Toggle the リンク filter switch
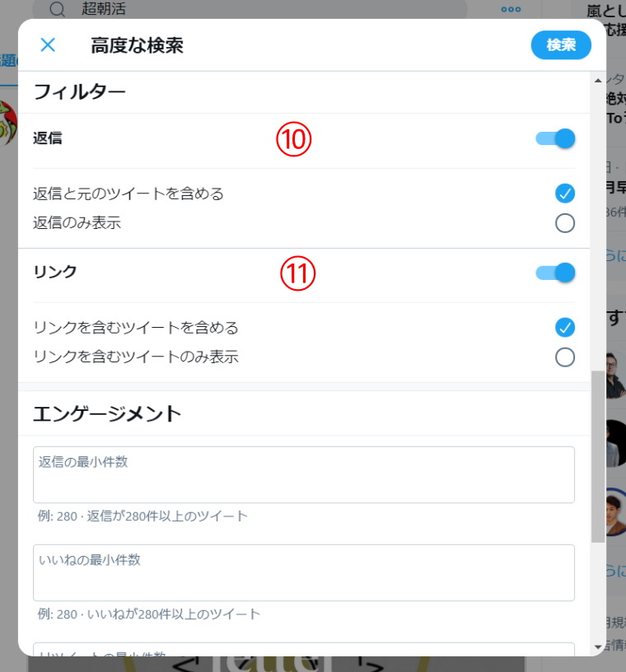 point(555,273)
